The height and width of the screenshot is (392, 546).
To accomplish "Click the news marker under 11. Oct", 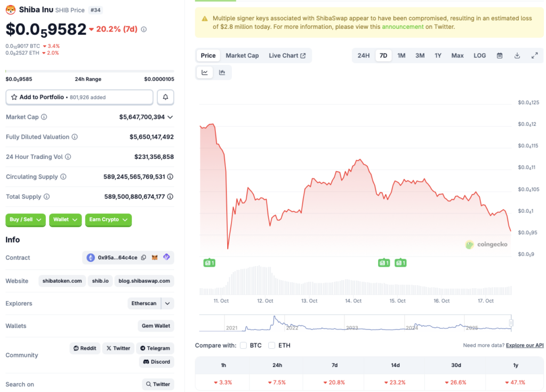I will (209, 263).
